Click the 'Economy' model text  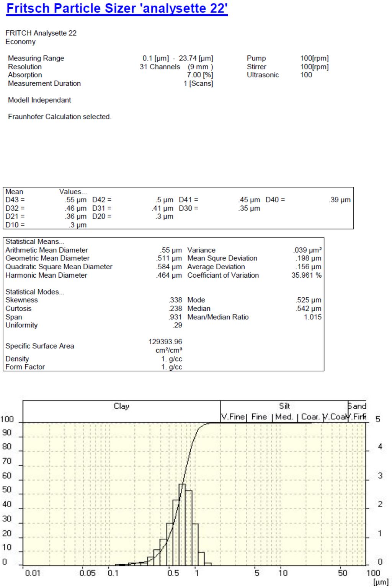[21, 42]
